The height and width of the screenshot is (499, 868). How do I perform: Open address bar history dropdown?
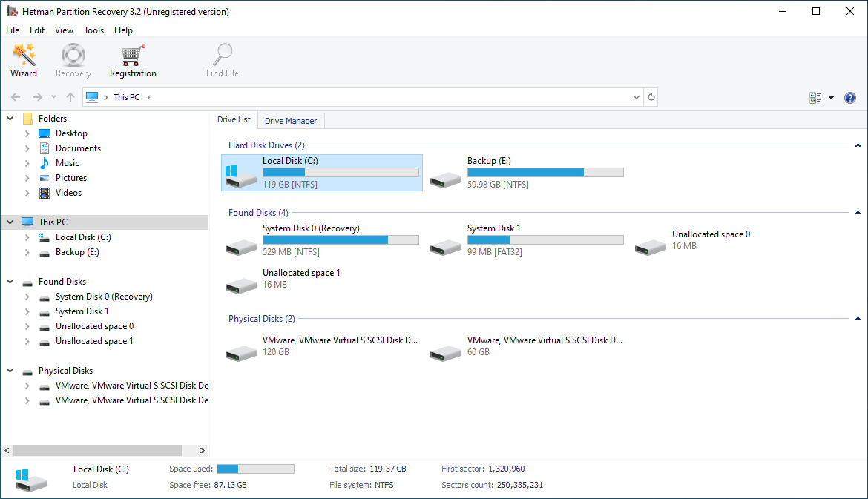coord(636,97)
